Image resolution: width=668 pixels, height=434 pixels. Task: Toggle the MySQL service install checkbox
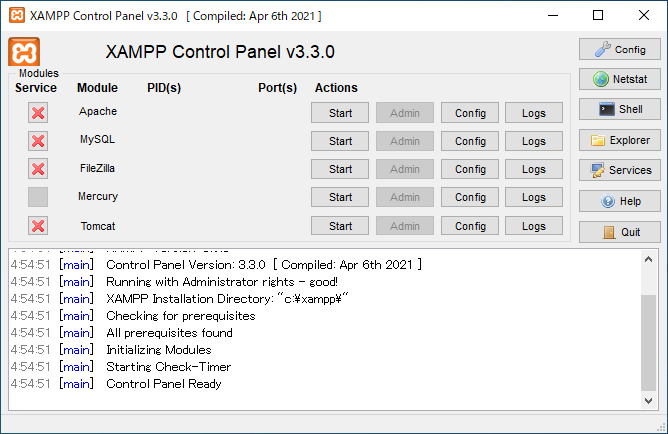pos(38,141)
